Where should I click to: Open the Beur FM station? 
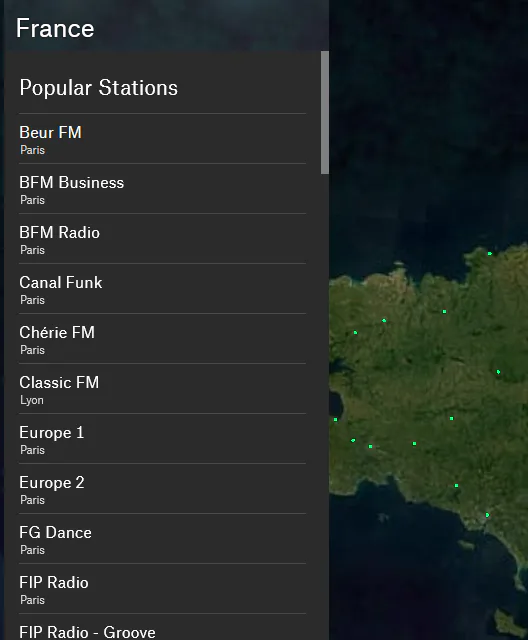pyautogui.click(x=162, y=139)
